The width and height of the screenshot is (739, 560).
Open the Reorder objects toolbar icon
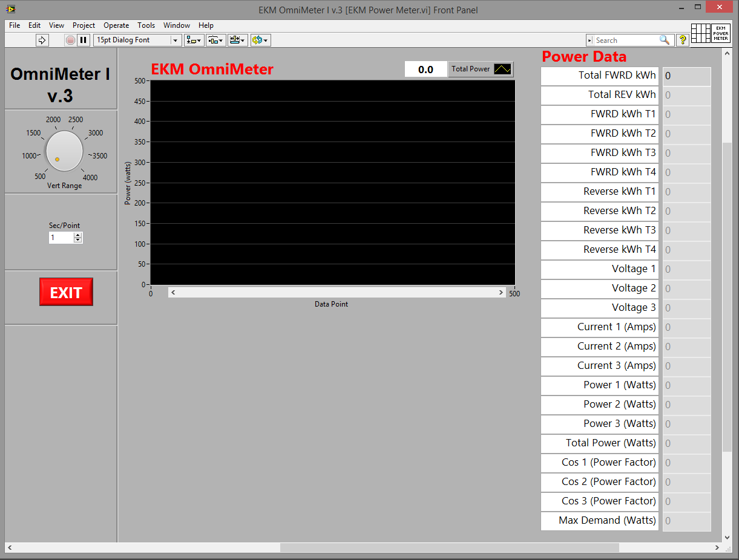(260, 40)
